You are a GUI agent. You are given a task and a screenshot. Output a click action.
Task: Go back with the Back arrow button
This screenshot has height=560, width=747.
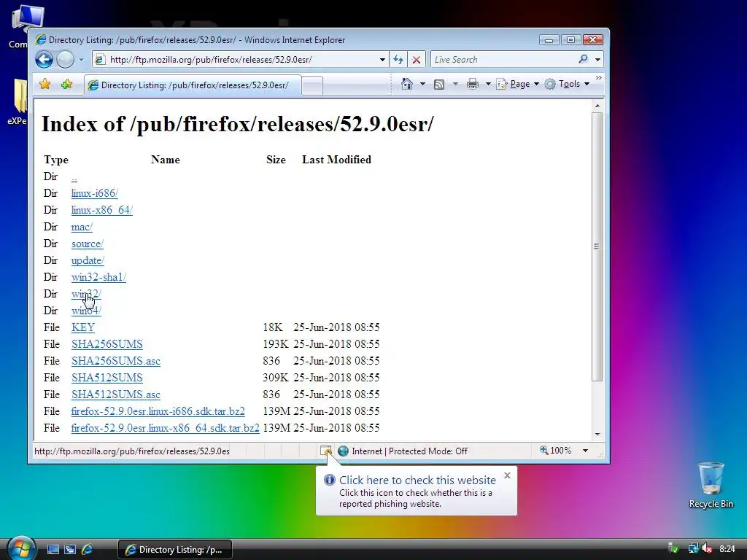pyautogui.click(x=44, y=60)
